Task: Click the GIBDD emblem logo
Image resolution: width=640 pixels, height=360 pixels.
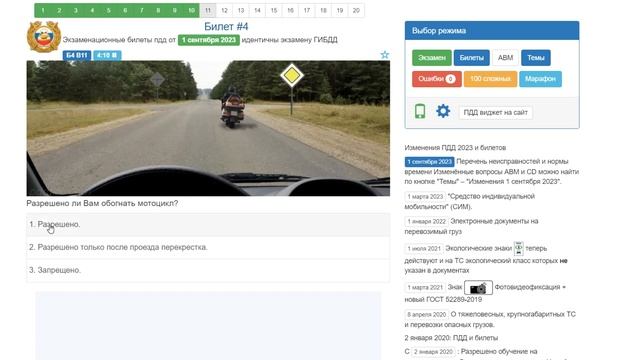Action: point(44,37)
